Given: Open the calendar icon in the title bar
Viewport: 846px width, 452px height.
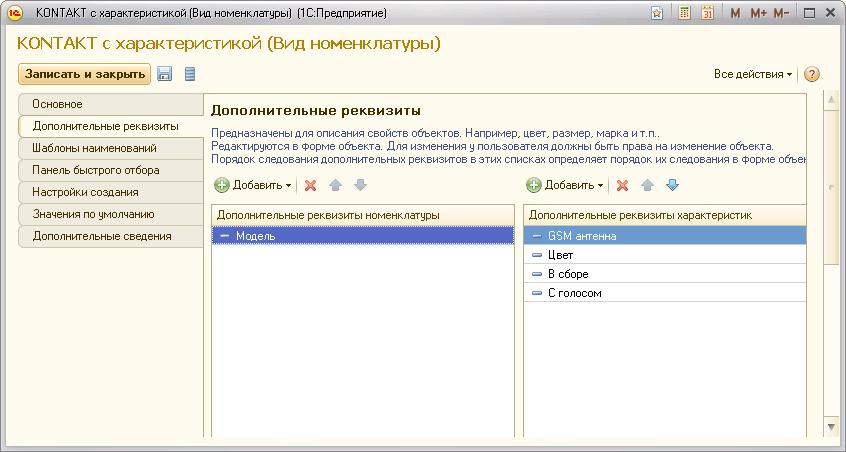Looking at the screenshot, I should 708,13.
